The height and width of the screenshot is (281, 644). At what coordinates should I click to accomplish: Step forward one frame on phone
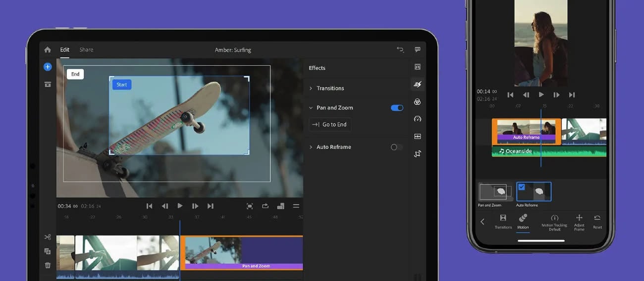[556, 94]
